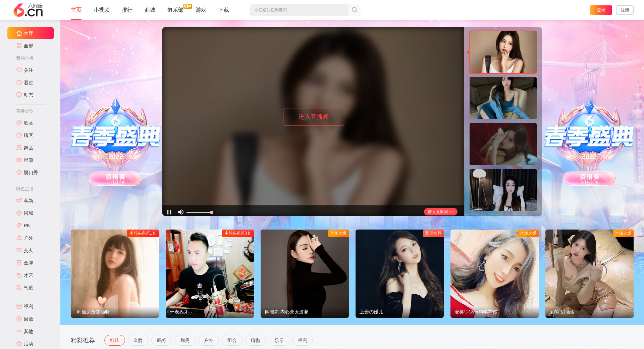Screen dimensions: 644x349
Task: Select the 默认 filter chip
Action: (114, 340)
